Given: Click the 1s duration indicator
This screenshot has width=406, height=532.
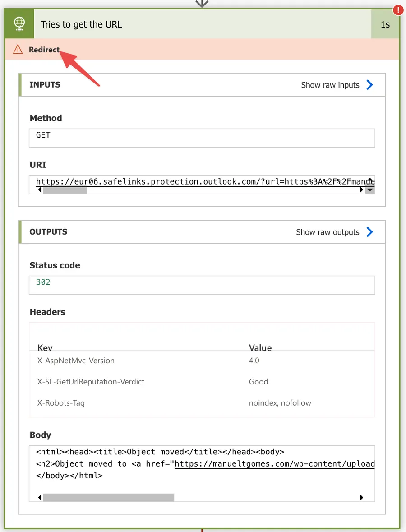Looking at the screenshot, I should [x=385, y=24].
